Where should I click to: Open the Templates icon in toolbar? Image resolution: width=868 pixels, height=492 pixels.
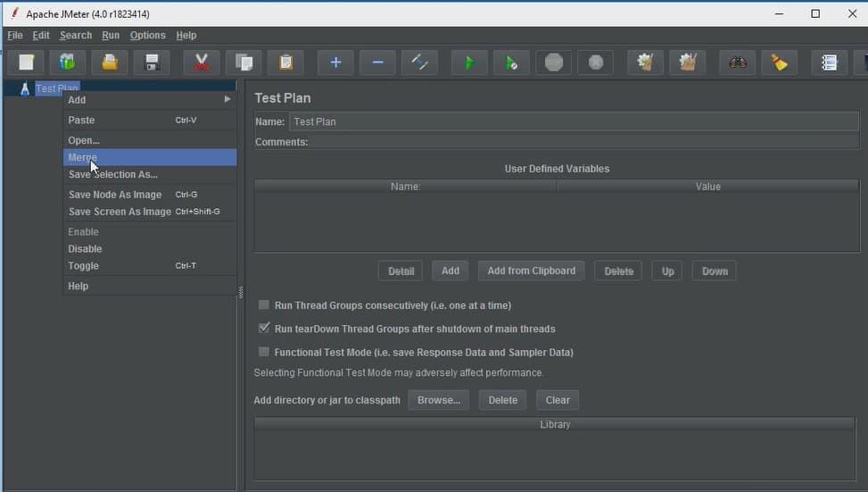(68, 62)
